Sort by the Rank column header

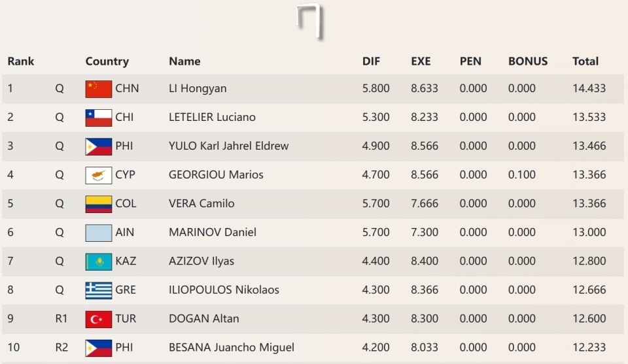coord(21,61)
